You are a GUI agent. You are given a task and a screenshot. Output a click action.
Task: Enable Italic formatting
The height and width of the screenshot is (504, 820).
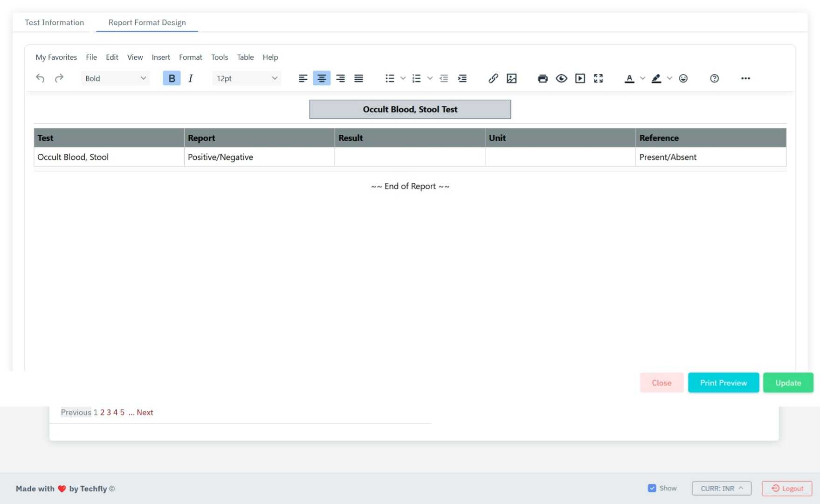pos(190,78)
